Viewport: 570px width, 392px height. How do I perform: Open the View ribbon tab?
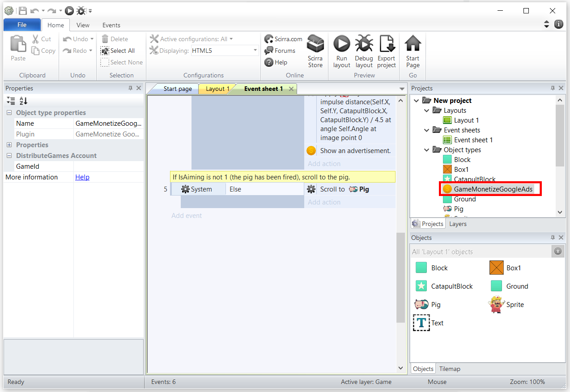click(83, 25)
